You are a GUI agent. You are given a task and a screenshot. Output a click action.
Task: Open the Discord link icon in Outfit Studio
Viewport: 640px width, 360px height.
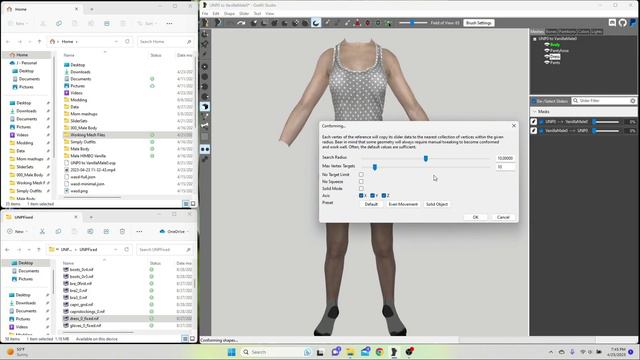[x=612, y=23]
